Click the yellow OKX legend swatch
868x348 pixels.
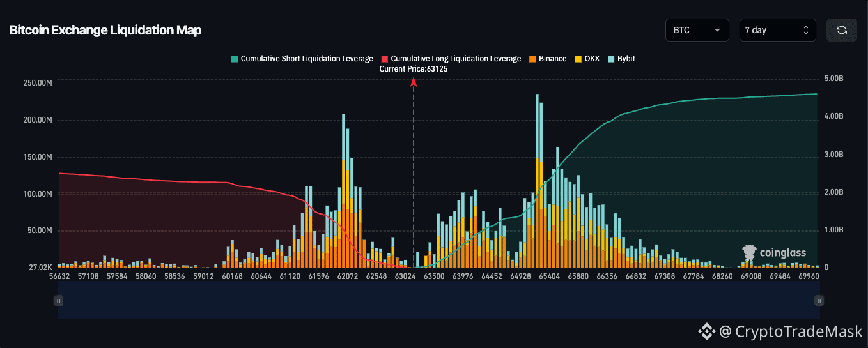[578, 59]
